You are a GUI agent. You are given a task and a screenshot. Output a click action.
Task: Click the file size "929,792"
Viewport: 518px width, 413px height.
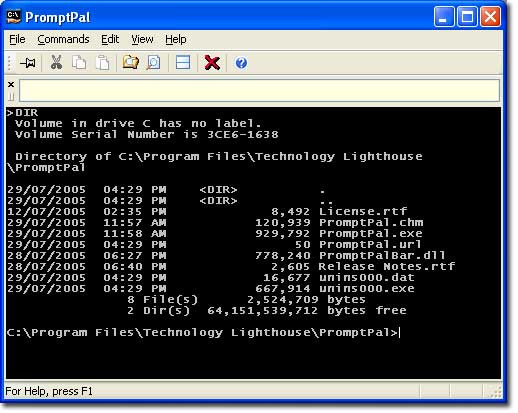click(283, 233)
